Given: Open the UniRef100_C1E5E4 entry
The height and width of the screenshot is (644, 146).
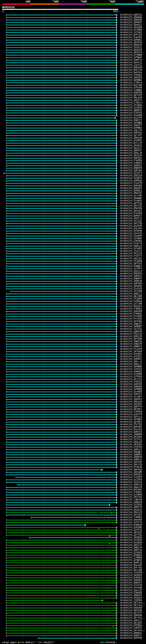Looking at the screenshot, I should 131,601.
